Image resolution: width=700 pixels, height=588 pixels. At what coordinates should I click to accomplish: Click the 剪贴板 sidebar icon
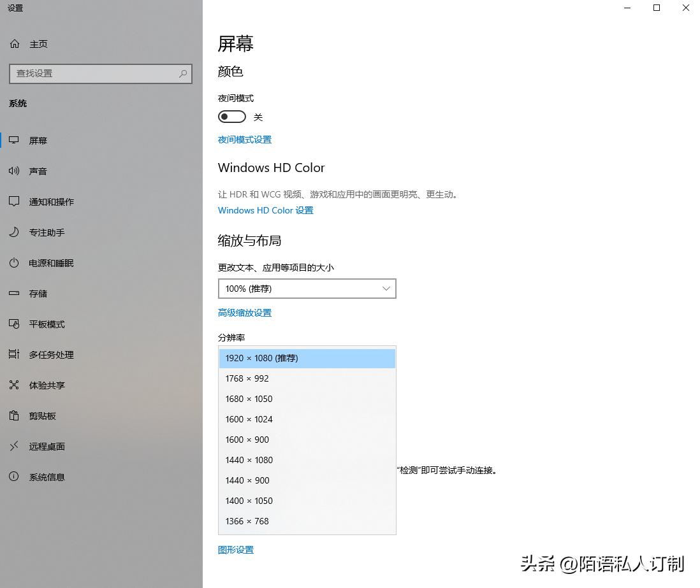14,415
